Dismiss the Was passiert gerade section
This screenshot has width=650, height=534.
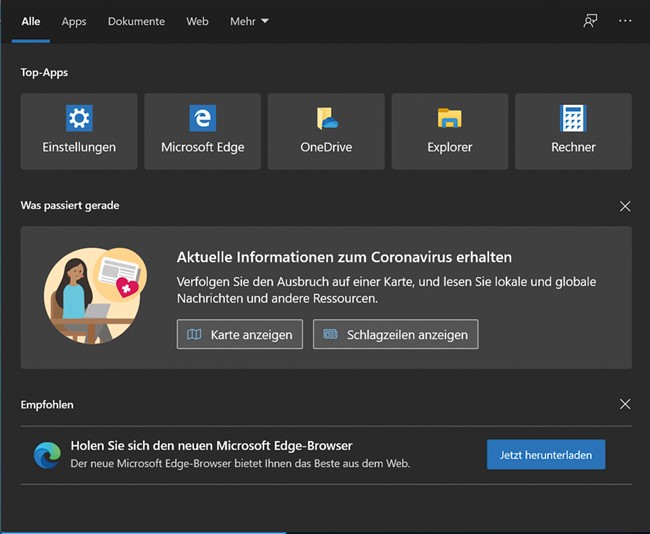(x=625, y=206)
